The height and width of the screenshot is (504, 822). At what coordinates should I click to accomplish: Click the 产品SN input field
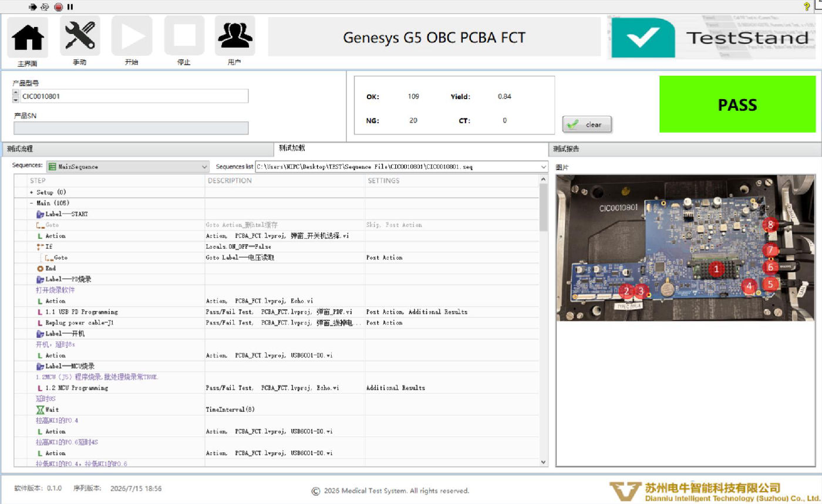pyautogui.click(x=131, y=128)
